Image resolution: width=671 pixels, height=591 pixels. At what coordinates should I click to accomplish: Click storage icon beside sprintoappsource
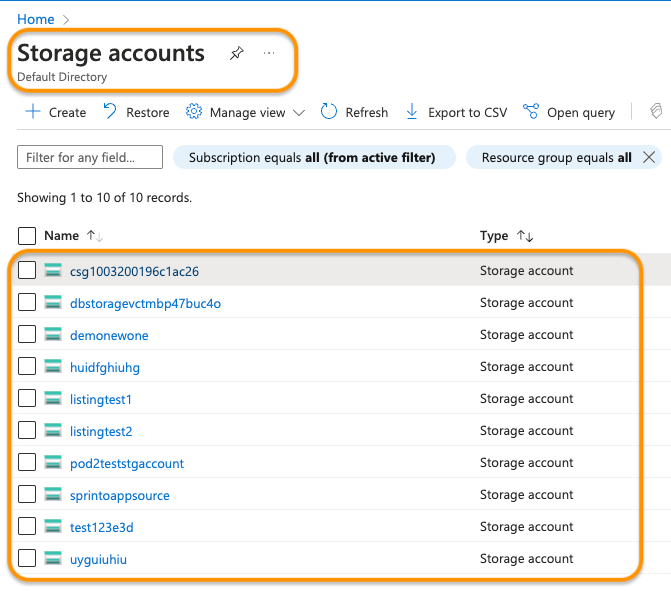(53, 495)
